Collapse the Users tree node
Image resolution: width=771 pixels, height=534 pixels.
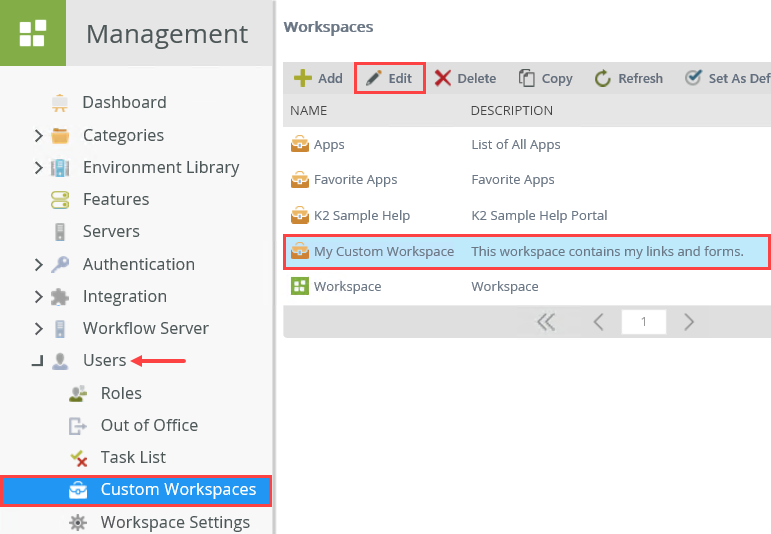[x=38, y=361]
